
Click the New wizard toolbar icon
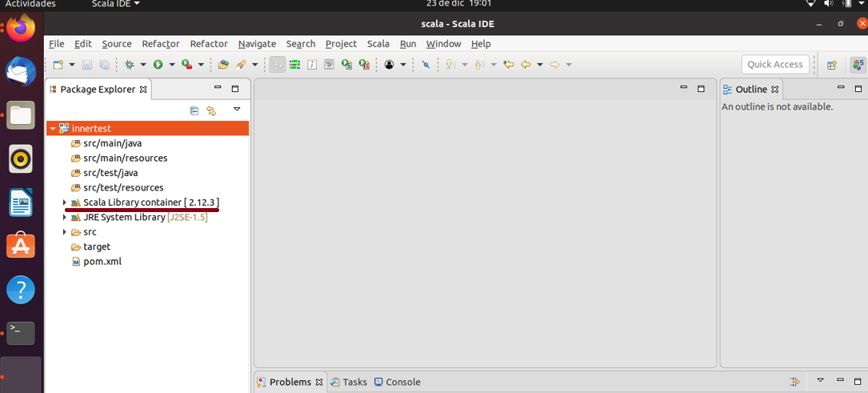tap(58, 65)
